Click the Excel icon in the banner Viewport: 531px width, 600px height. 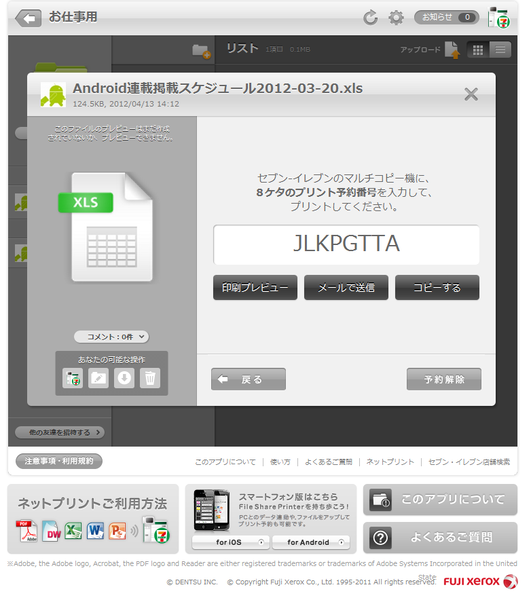tap(73, 531)
